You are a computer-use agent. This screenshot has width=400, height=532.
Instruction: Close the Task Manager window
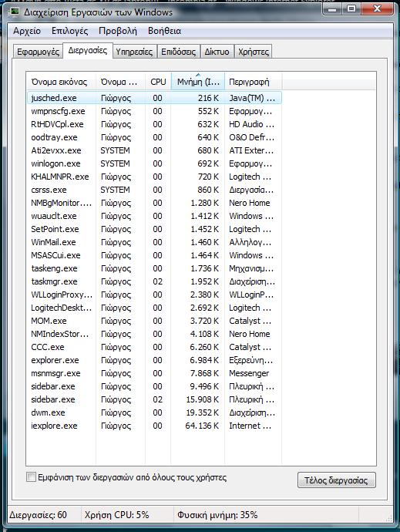click(377, 9)
